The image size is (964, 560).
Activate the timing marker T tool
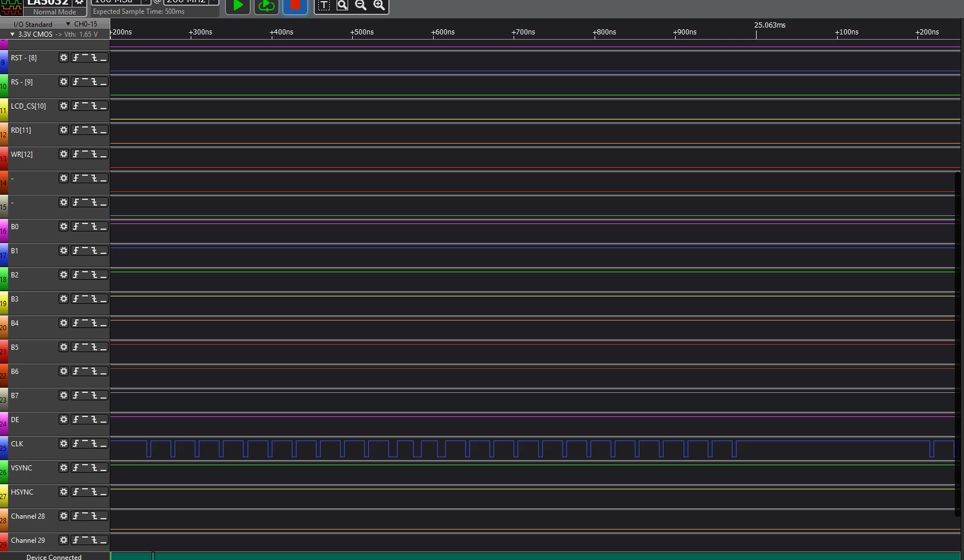[x=324, y=5]
